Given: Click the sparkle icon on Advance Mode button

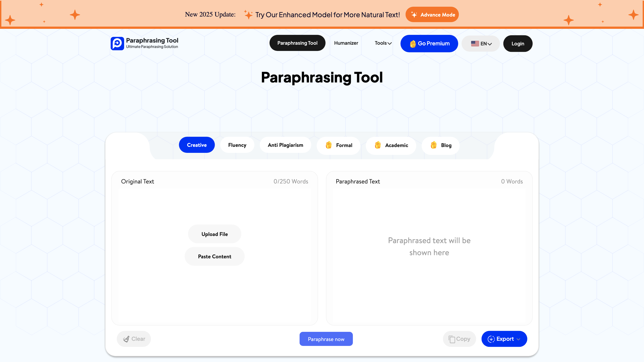Looking at the screenshot, I should [414, 15].
